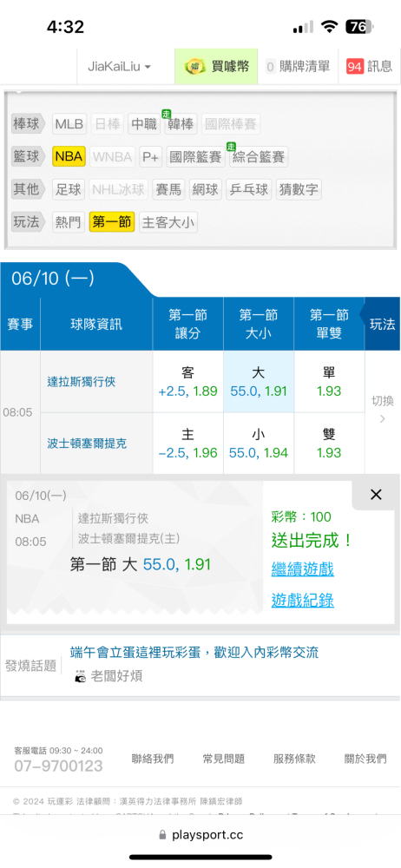This screenshot has height=868, width=401.
Task: Tap the Wi-Fi icon in status bar
Action: (330, 27)
